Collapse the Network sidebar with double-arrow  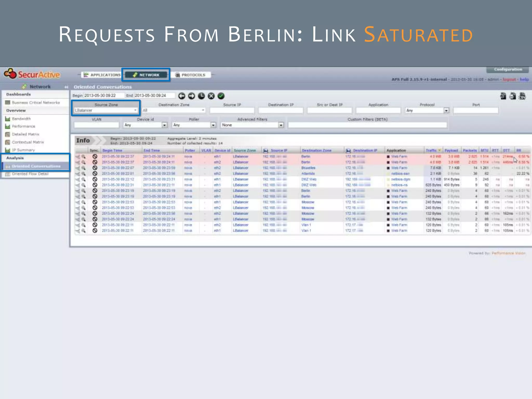point(66,87)
